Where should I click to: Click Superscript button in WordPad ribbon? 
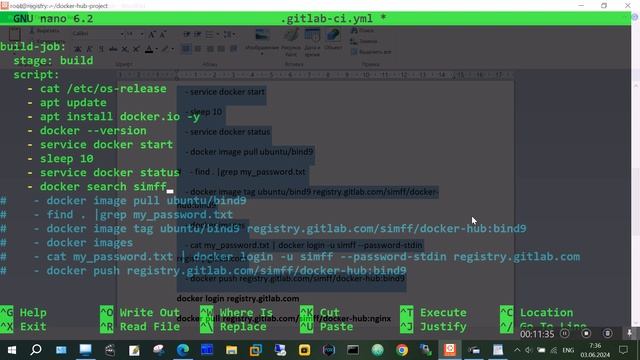coord(136,49)
